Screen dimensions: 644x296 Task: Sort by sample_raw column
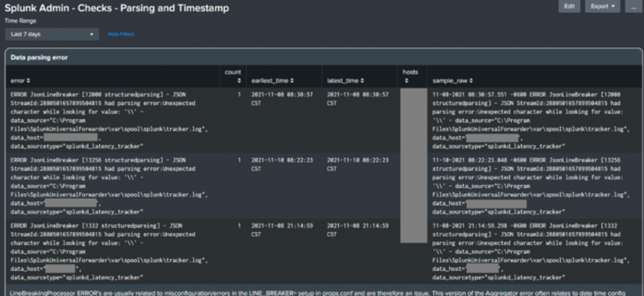click(x=453, y=81)
